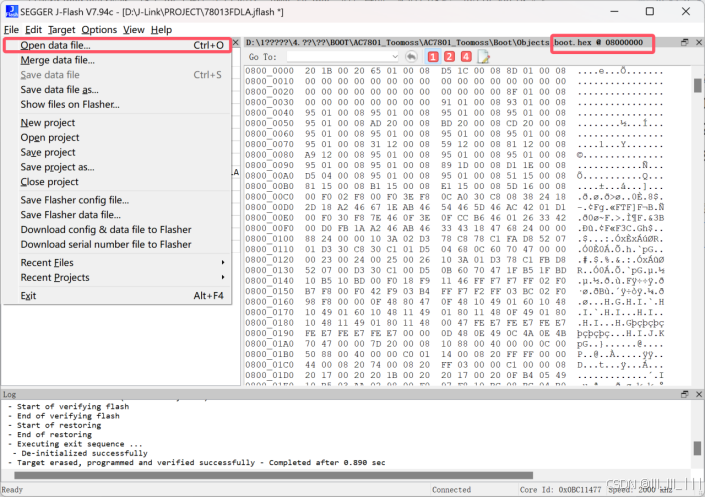Choose Merge data file entry
Viewport: 705px width, 497px height.
coord(118,60)
